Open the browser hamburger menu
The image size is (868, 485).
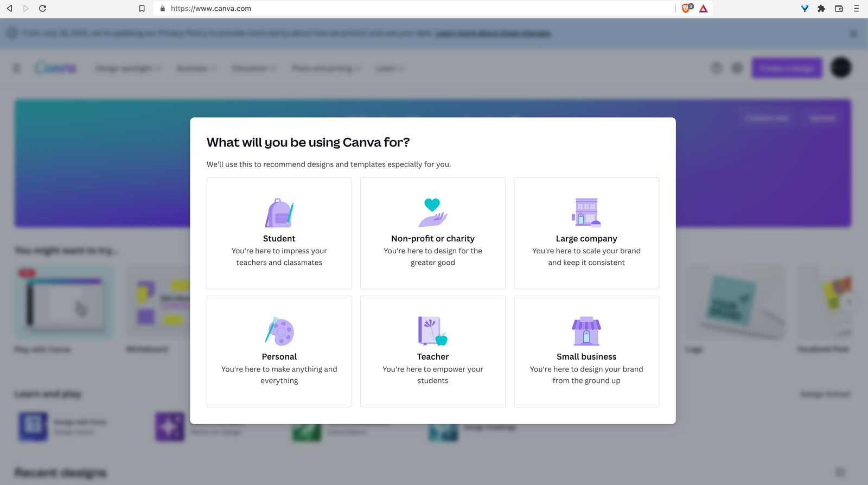click(857, 9)
